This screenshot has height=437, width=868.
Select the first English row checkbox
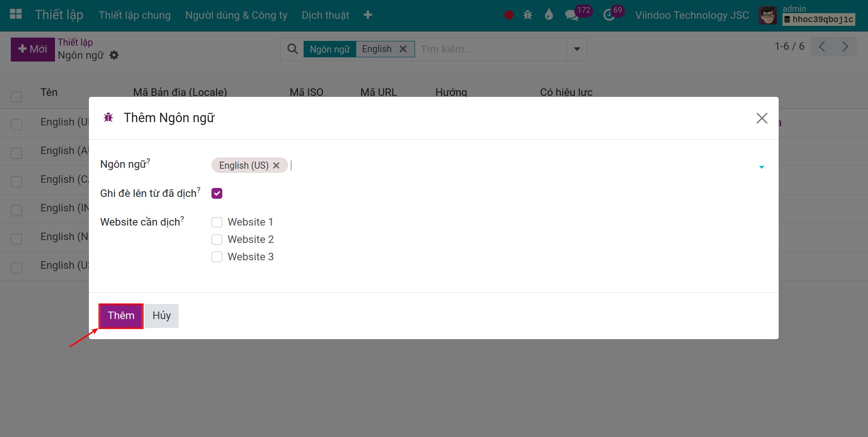pos(16,124)
